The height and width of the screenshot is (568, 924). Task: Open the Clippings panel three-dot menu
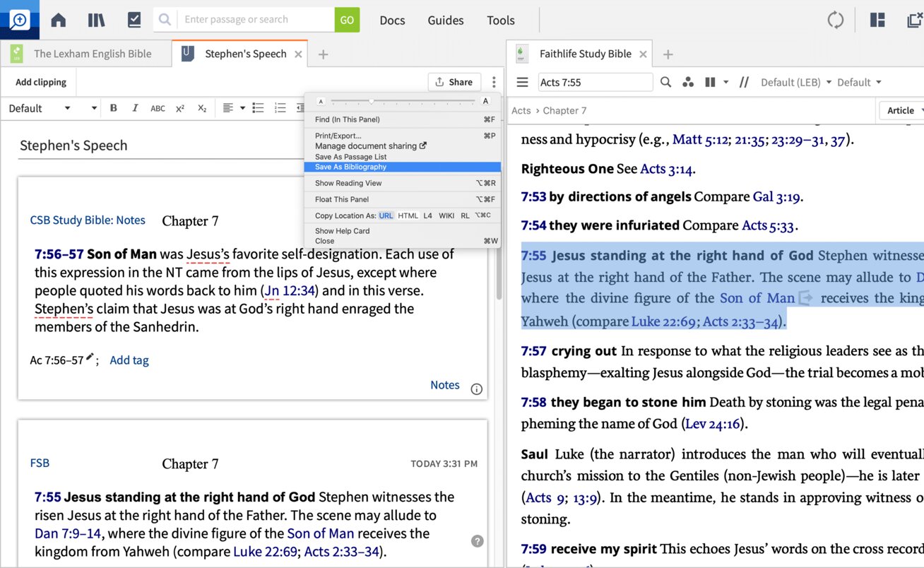coord(494,82)
